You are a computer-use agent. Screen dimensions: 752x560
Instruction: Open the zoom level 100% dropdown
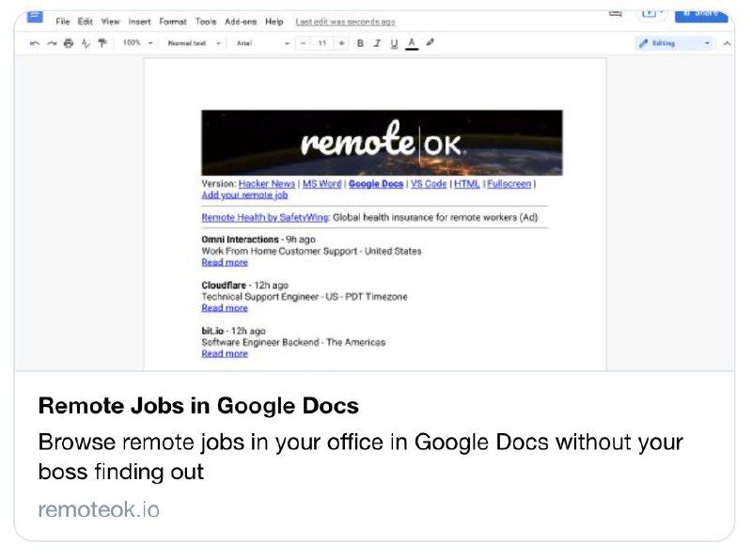pyautogui.click(x=137, y=42)
